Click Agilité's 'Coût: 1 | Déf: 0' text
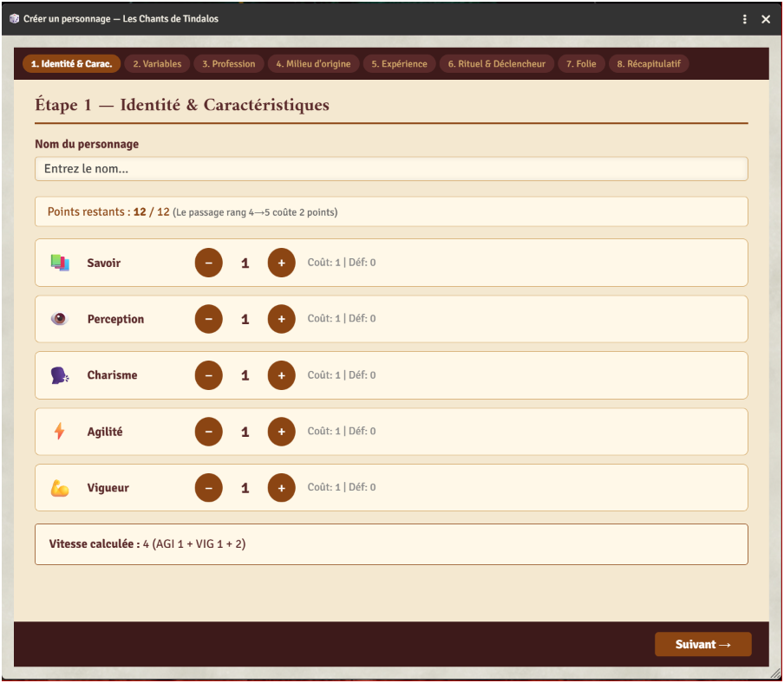This screenshot has height=683, width=784. point(342,431)
